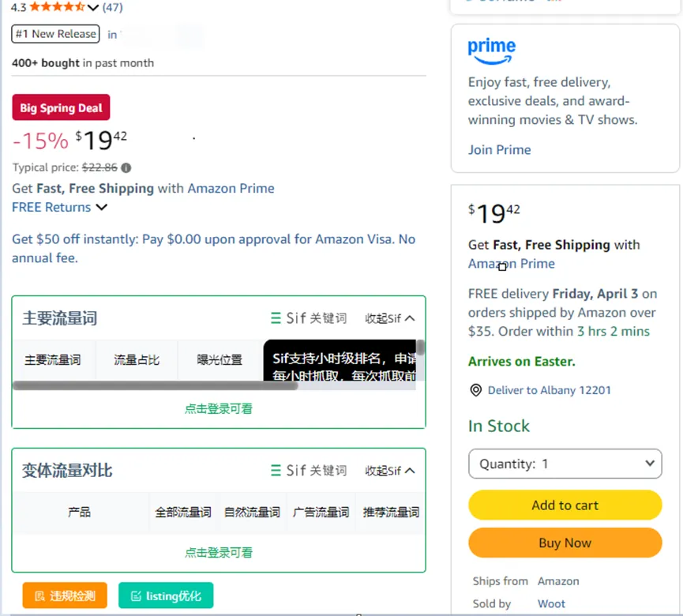Open the listing优化 tool
The width and height of the screenshot is (683, 616).
click(x=166, y=596)
